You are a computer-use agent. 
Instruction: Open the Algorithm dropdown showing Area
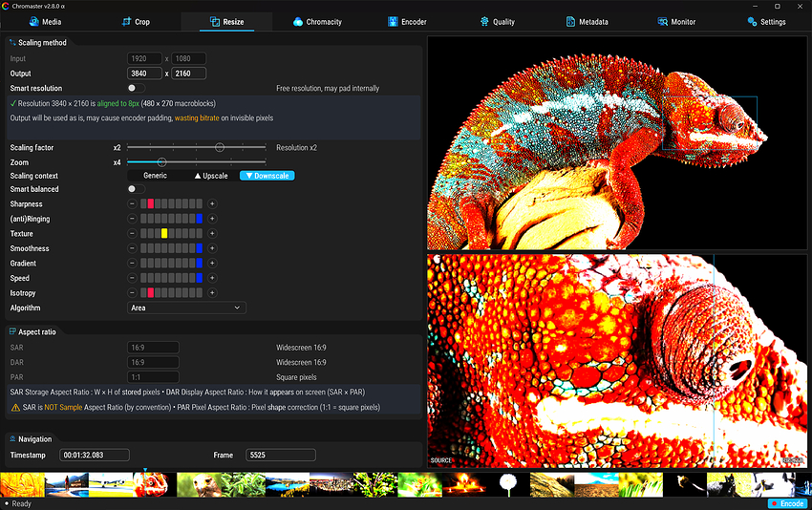click(186, 308)
